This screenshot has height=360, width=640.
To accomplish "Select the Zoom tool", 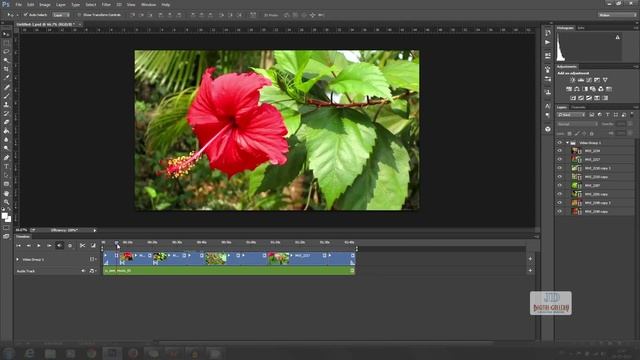I will pyautogui.click(x=6, y=202).
